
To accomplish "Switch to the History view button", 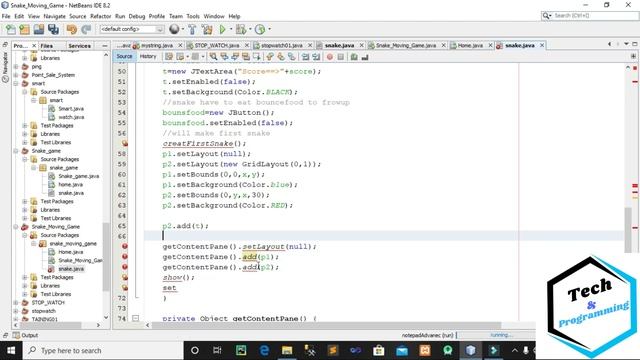I will click(148, 56).
